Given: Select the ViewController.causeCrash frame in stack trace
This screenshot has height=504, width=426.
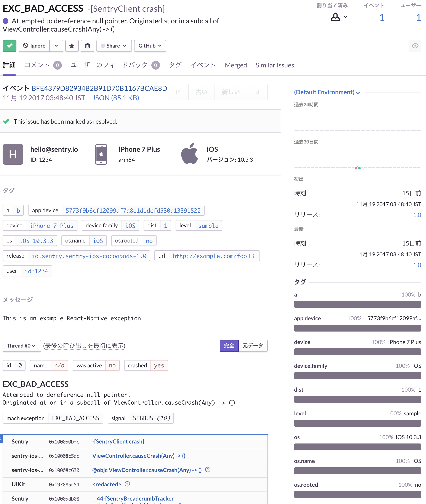Looking at the screenshot, I should [x=139, y=456].
